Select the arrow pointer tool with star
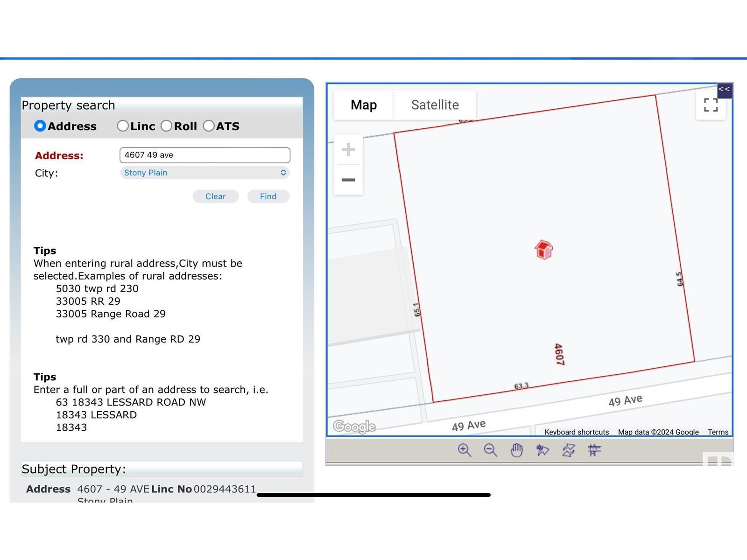747x560 pixels. coord(543,450)
